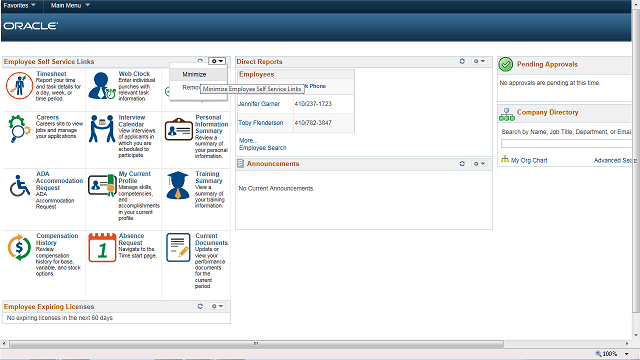Image resolution: width=640 pixels, height=360 pixels.
Task: Open the Employee Search link
Action: (x=262, y=148)
